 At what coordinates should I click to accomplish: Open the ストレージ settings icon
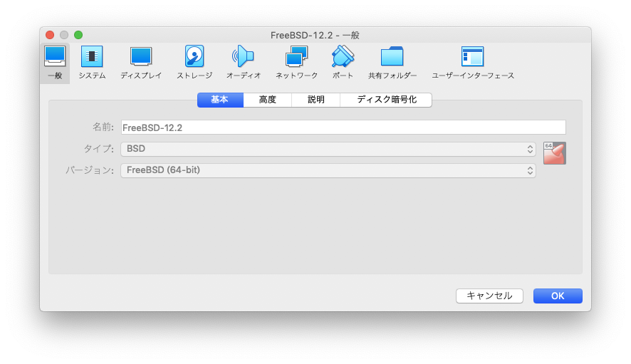click(x=194, y=62)
